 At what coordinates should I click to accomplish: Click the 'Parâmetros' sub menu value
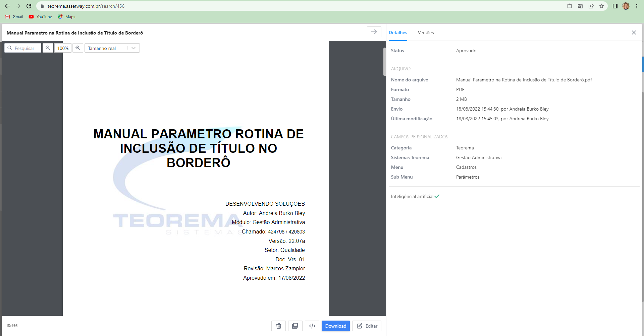coord(468,177)
